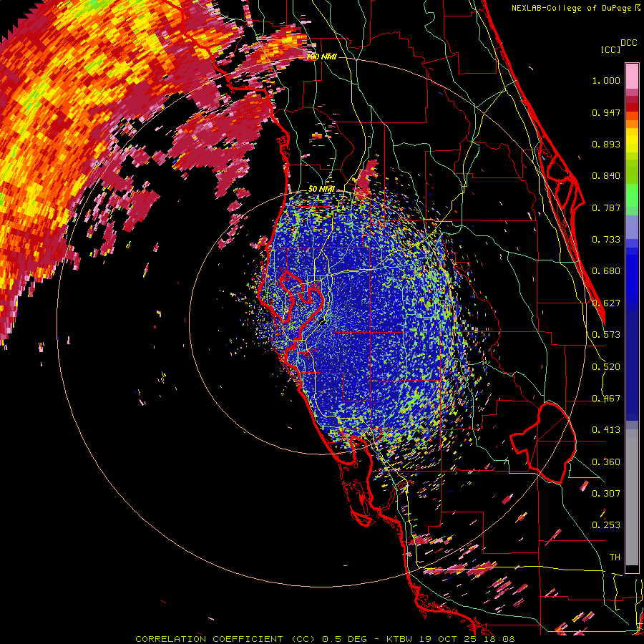Click the yellow segment of the color bar
The image size is (644, 644).
point(632,141)
